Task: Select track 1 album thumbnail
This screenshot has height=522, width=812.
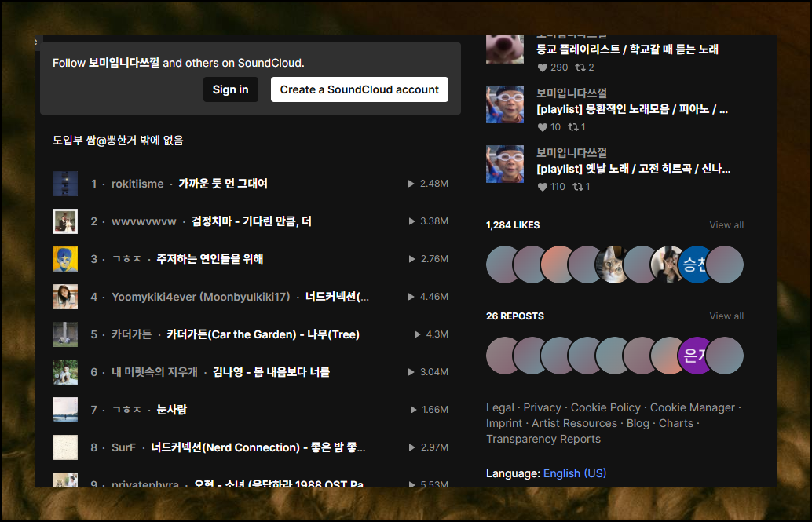Action: click(65, 184)
